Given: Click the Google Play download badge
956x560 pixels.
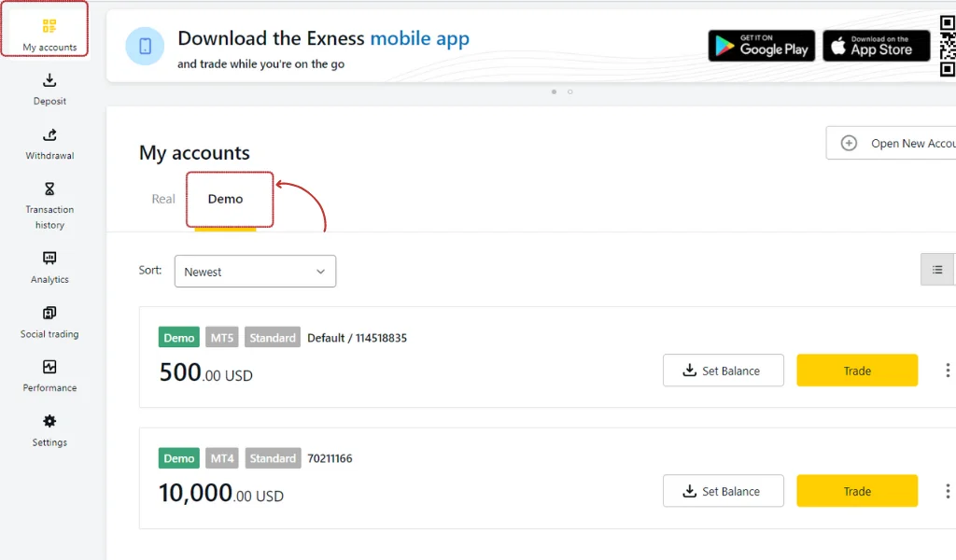Looking at the screenshot, I should pos(761,45).
